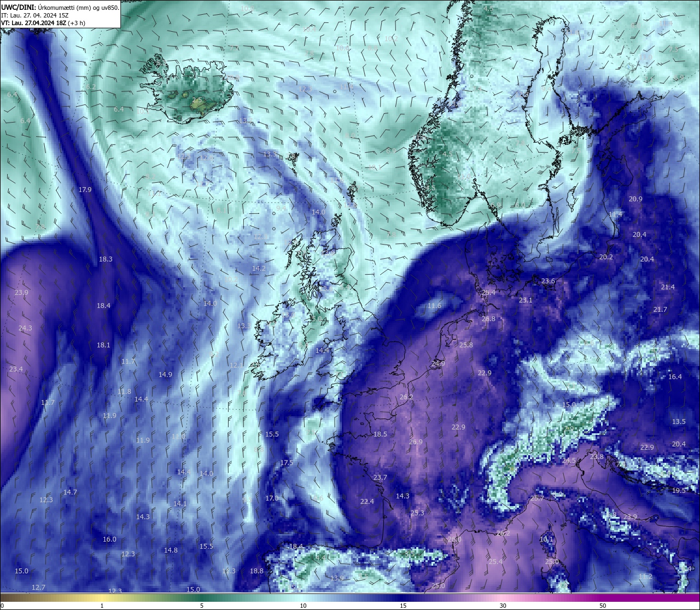Click the 24.9 value near Belgium
700x610 pixels.
click(438, 364)
